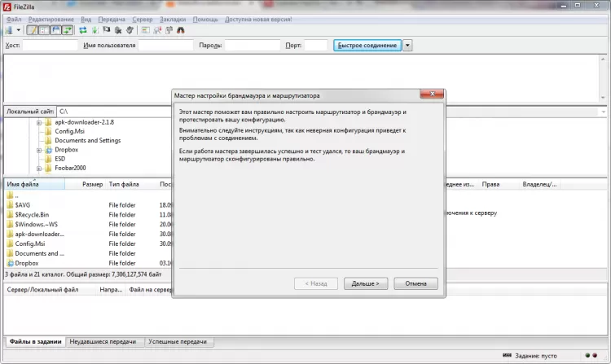Click message log scroll down arrow
Screen dimensions: 611x364
[603, 98]
